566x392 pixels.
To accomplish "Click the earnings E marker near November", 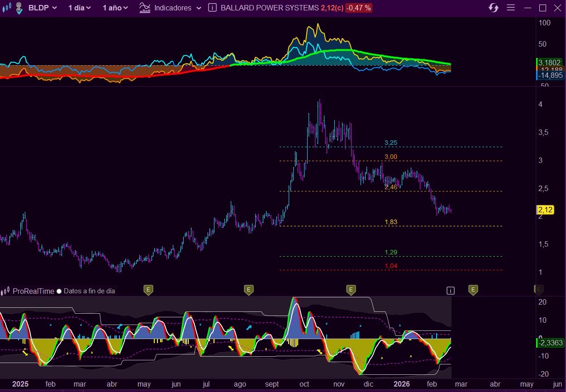I will pos(351,289).
